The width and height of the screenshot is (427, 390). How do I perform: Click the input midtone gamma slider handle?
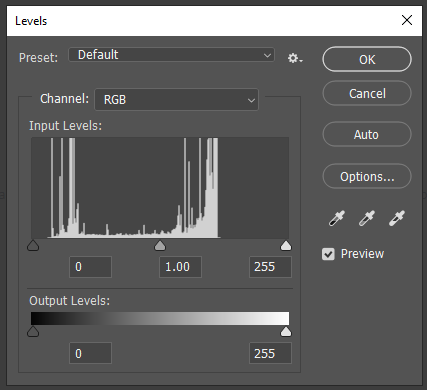point(160,246)
